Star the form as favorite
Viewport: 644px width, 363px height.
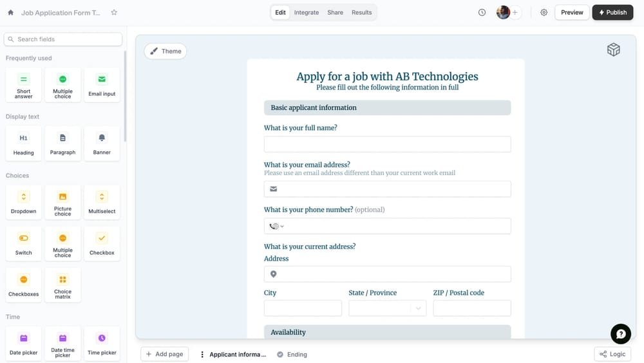click(x=114, y=12)
